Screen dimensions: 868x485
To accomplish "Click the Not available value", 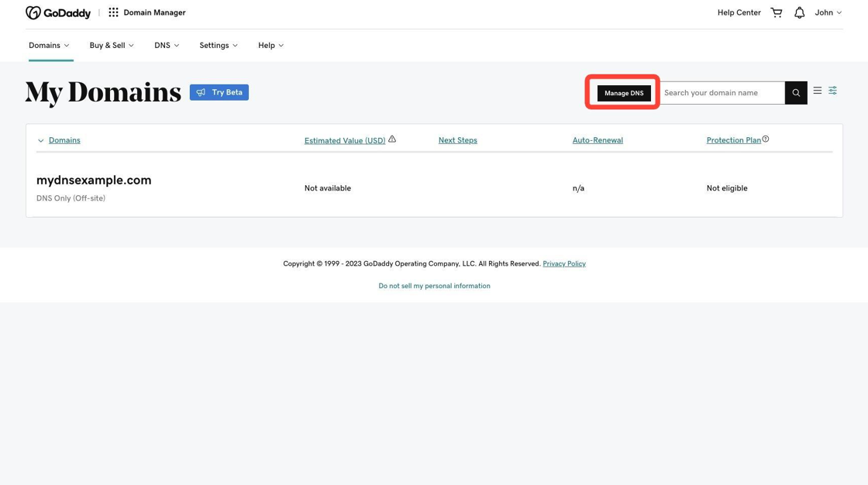I will click(328, 188).
